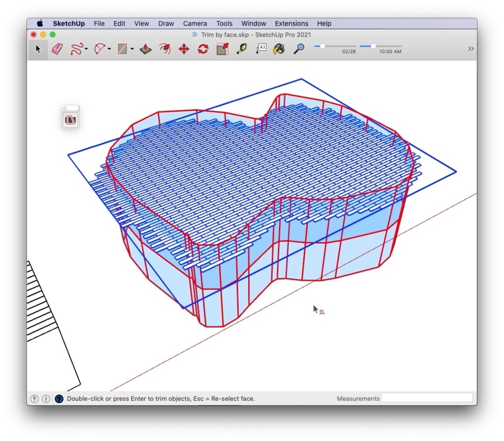504x441 pixels.
Task: Expand the shape tools dropdown arrow
Action: click(132, 49)
